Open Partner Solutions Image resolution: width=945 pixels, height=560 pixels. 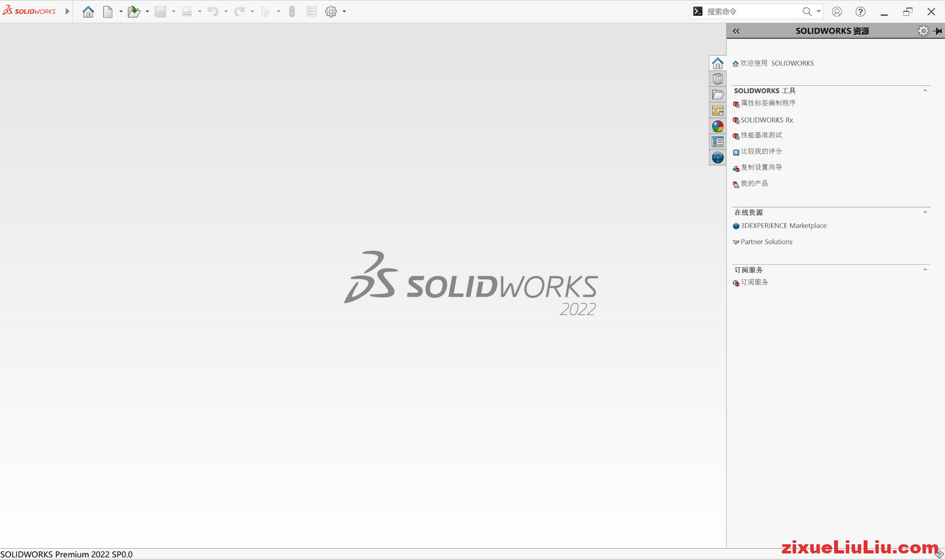tap(767, 241)
